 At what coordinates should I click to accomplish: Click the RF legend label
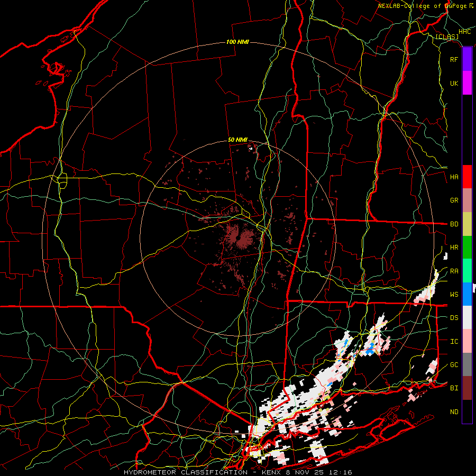pyautogui.click(x=454, y=59)
